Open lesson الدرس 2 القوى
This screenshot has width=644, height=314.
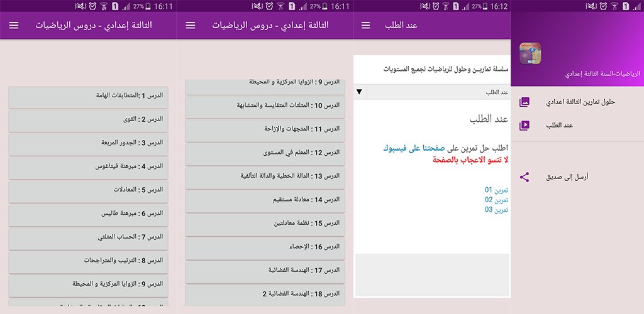pyautogui.click(x=88, y=121)
